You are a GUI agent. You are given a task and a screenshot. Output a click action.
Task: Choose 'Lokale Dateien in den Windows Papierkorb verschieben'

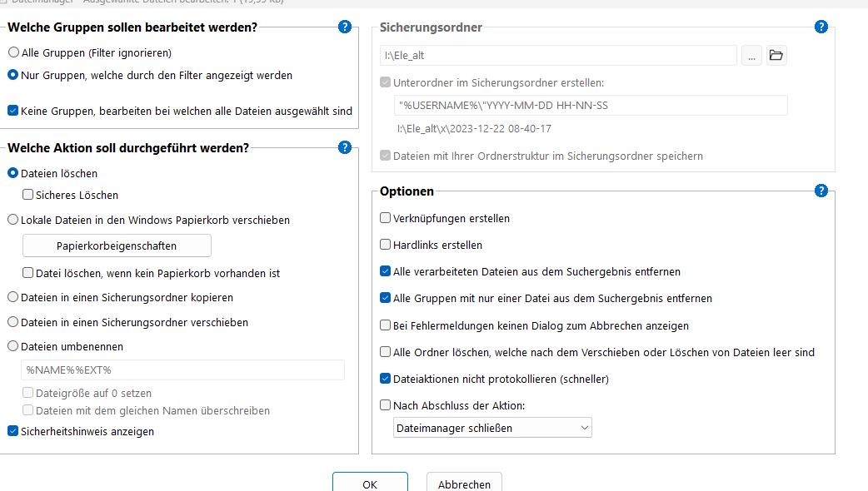pyautogui.click(x=13, y=221)
